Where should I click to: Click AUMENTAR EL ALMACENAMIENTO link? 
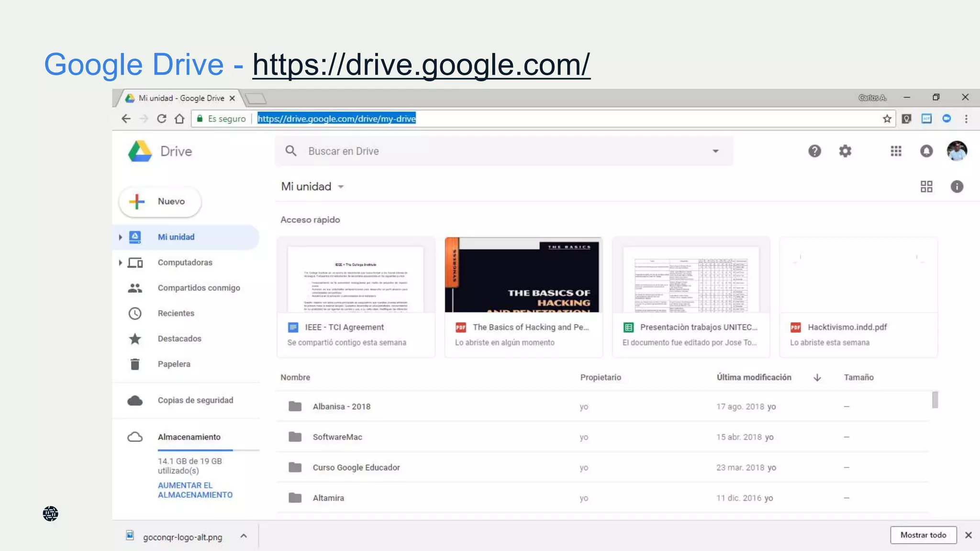[x=195, y=490]
